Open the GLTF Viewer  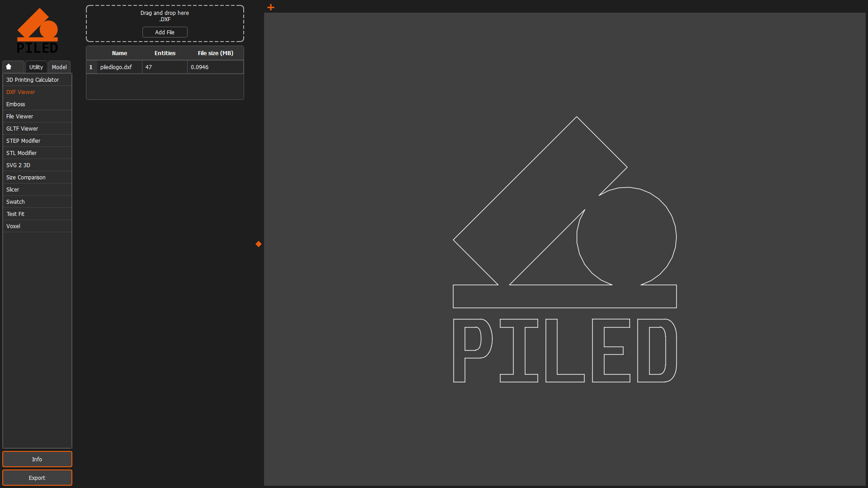(x=22, y=128)
